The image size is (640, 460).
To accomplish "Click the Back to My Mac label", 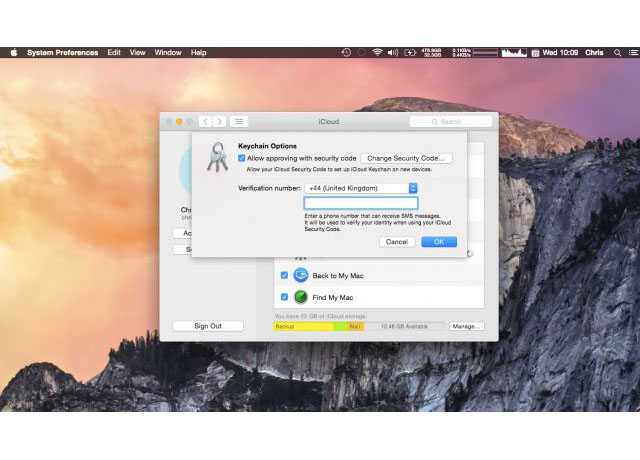I will pos(338,276).
